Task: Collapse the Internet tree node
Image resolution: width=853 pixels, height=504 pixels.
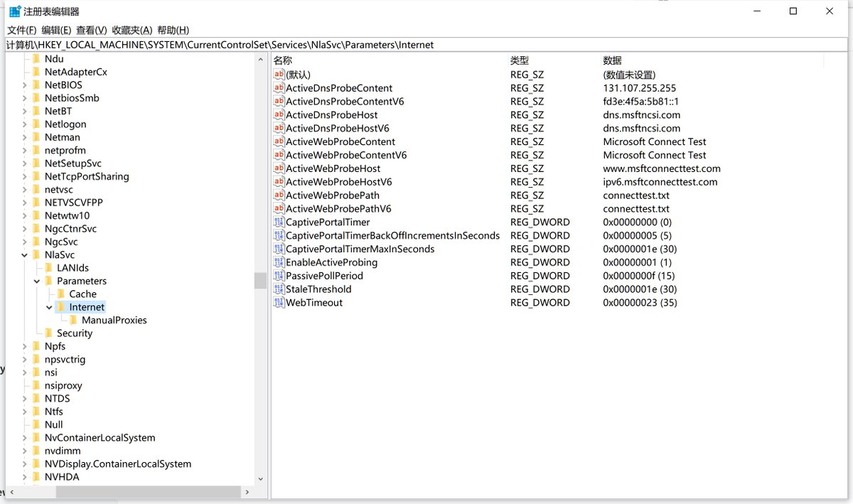Action: [49, 307]
